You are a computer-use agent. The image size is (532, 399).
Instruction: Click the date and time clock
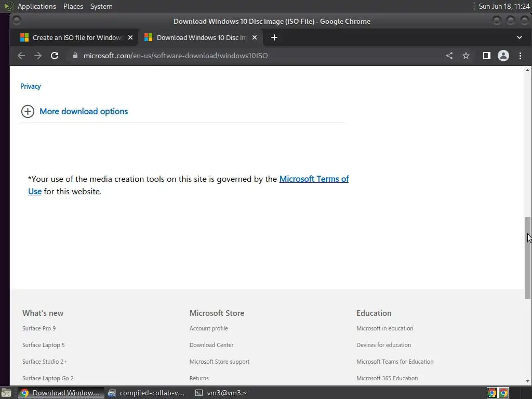click(504, 6)
